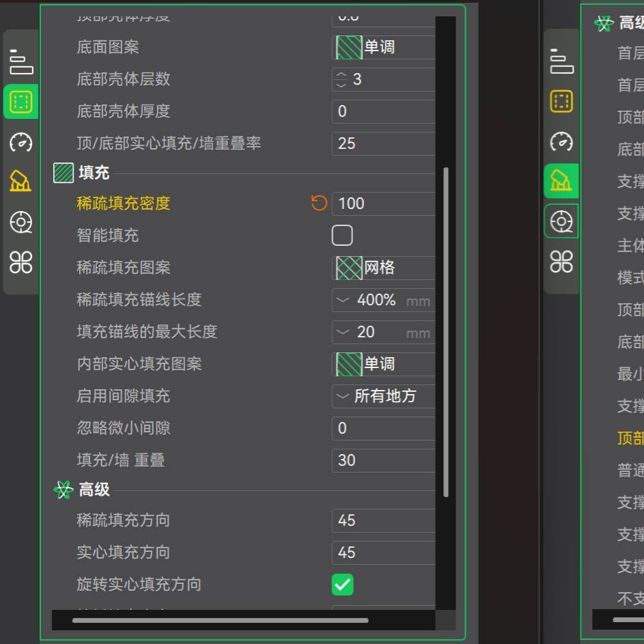This screenshot has height=644, width=644.
Task: Click the 填充 section header
Action: tap(94, 173)
